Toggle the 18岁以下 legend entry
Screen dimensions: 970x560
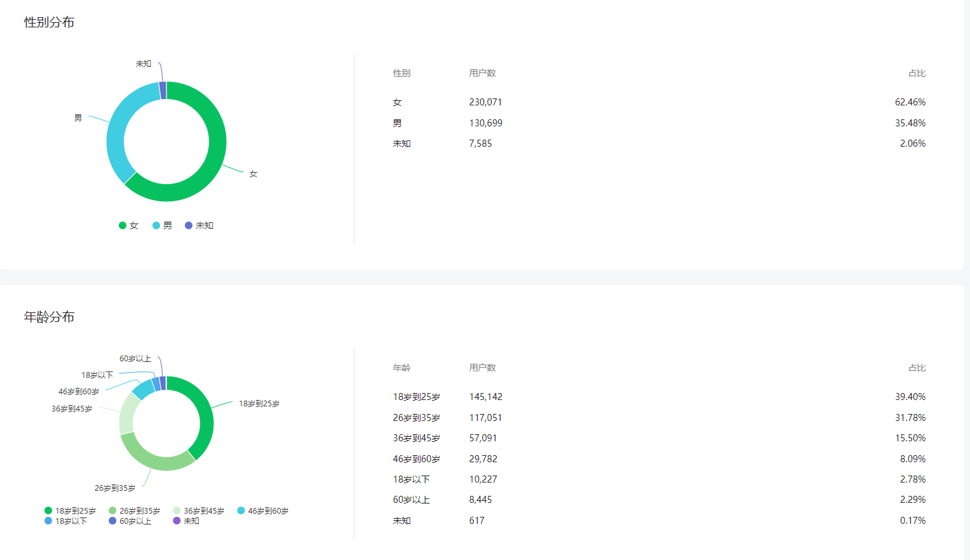tap(65, 521)
